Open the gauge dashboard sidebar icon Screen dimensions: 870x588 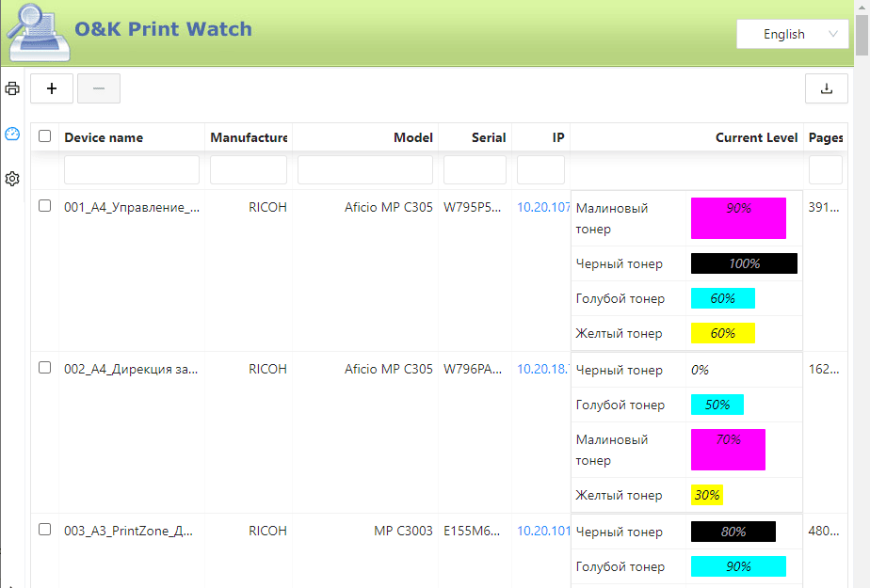click(12, 134)
